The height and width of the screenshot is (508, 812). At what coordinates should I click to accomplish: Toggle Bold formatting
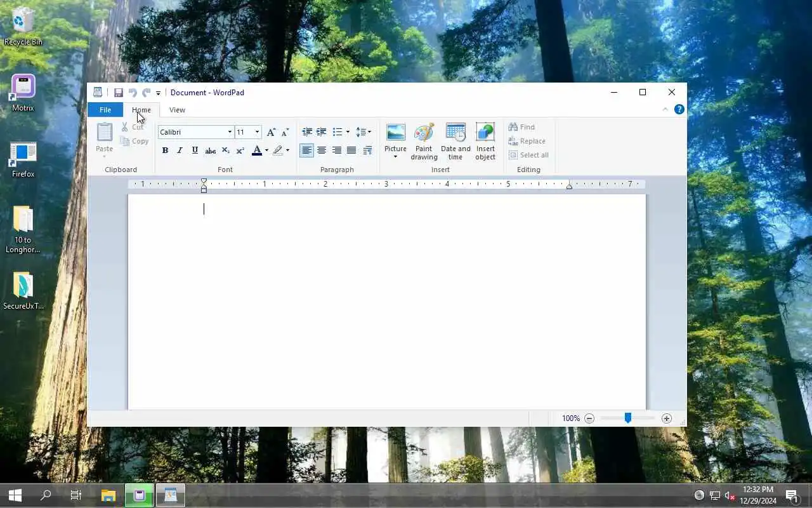coord(165,150)
